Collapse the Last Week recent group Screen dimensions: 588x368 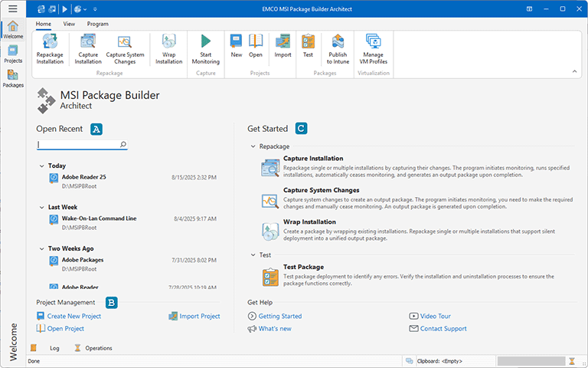pos(41,207)
